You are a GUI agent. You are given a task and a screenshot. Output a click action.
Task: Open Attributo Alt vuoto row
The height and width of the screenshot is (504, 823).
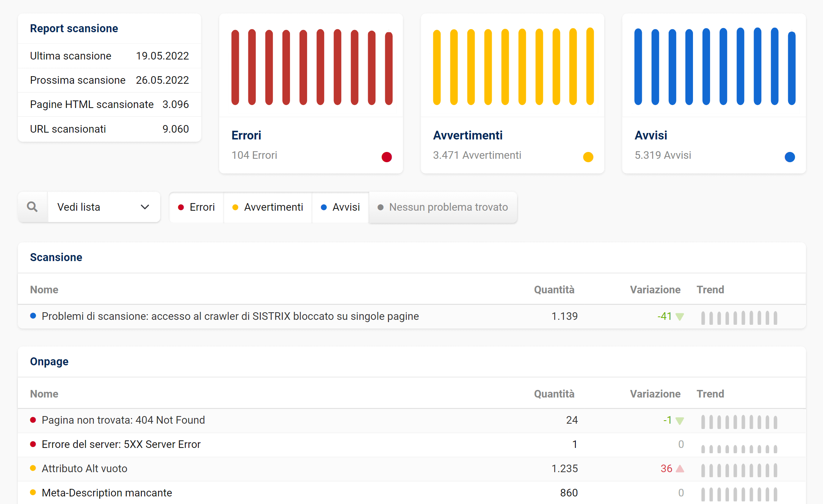(412, 469)
